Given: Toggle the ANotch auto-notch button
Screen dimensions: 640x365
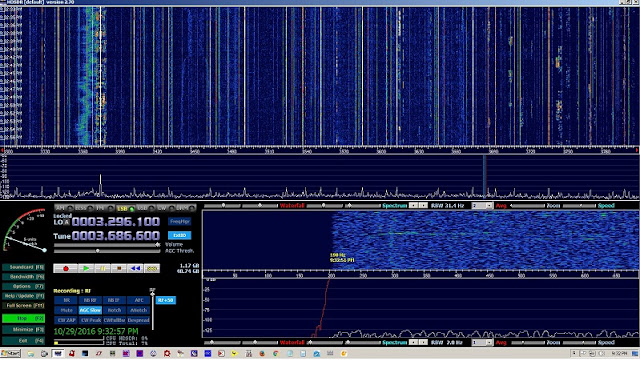Looking at the screenshot, I should [x=138, y=310].
